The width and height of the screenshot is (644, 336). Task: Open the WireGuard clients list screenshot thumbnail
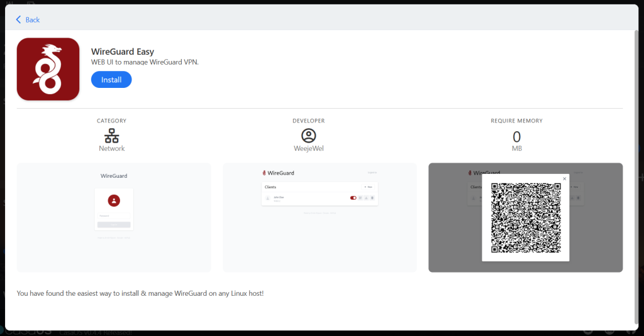[x=319, y=217]
